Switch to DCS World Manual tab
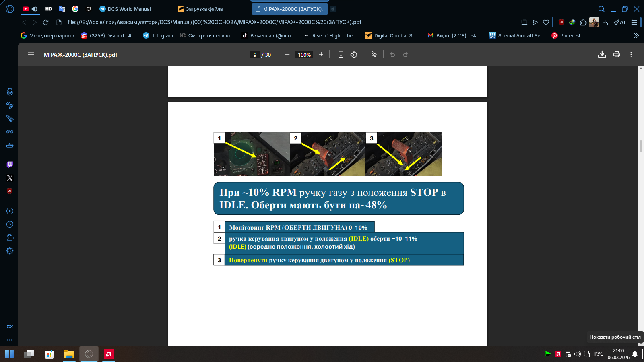 click(129, 9)
